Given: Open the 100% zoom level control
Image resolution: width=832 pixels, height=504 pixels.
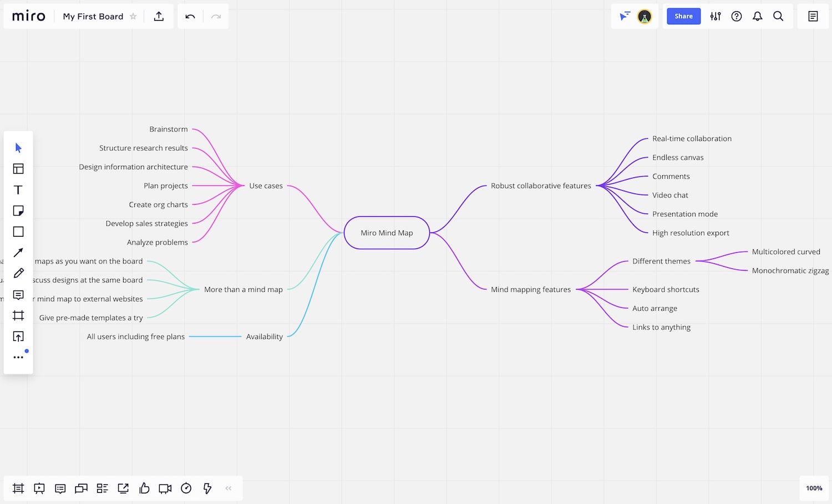Looking at the screenshot, I should [x=814, y=488].
